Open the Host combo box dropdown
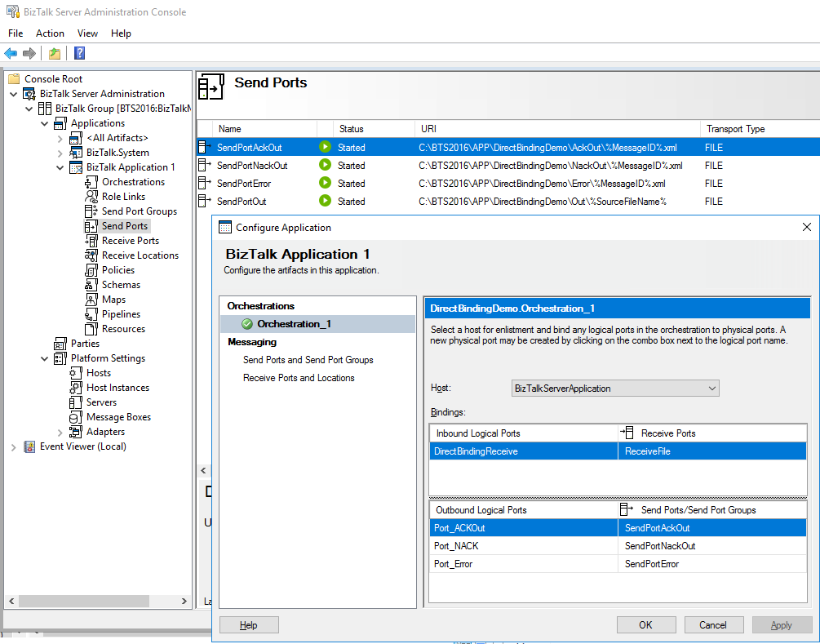 coord(711,389)
